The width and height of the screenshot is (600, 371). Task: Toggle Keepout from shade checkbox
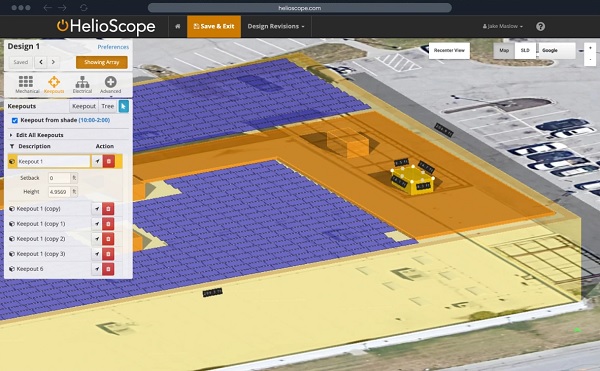[x=15, y=120]
